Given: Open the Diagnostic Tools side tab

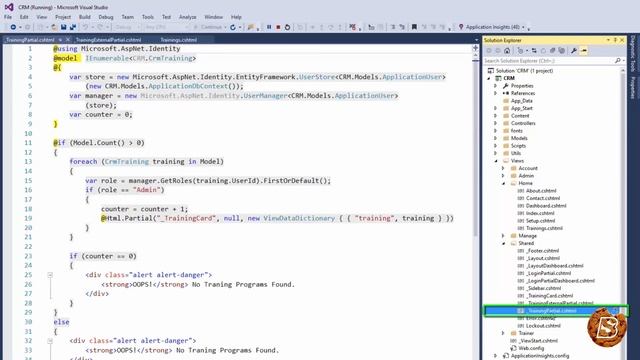Looking at the screenshot, I should pyautogui.click(x=633, y=53).
